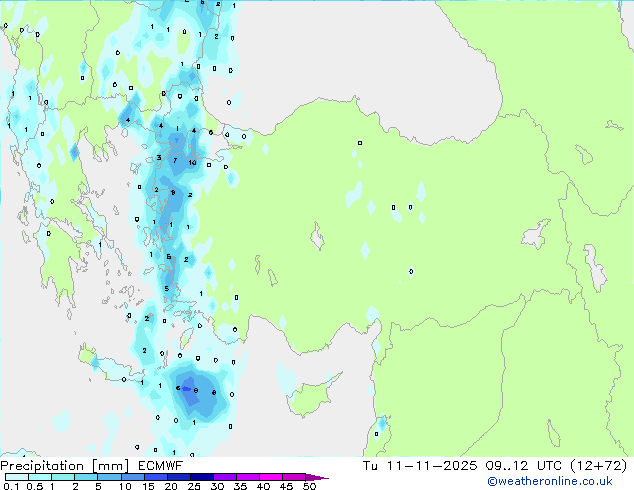Click the 25–30 mm legend color swatch
This screenshot has width=634, height=490.
point(201,477)
